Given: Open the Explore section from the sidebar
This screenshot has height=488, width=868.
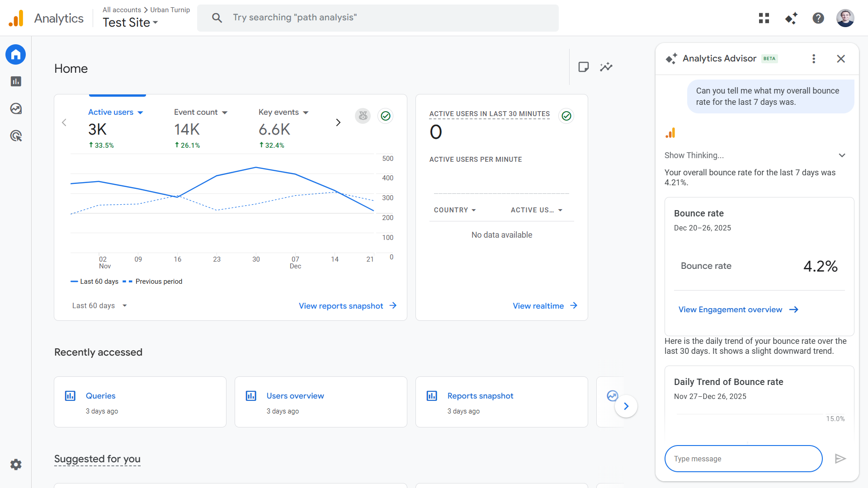Looking at the screenshot, I should point(15,108).
